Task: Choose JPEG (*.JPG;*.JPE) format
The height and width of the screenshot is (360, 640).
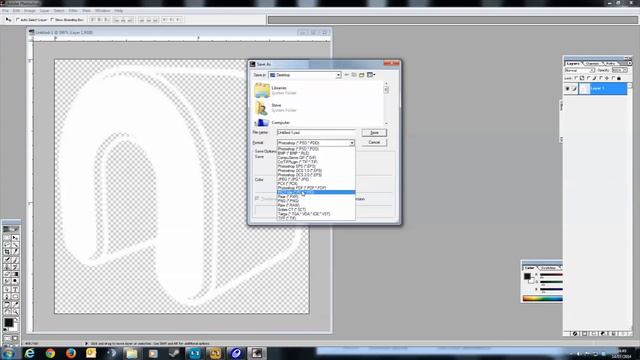Action: tap(316, 179)
